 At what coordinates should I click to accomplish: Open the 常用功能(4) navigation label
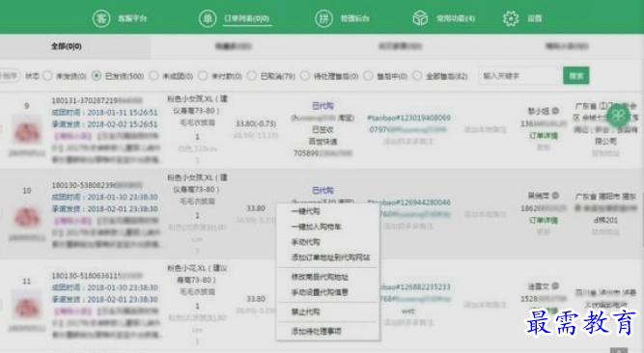tap(456, 18)
